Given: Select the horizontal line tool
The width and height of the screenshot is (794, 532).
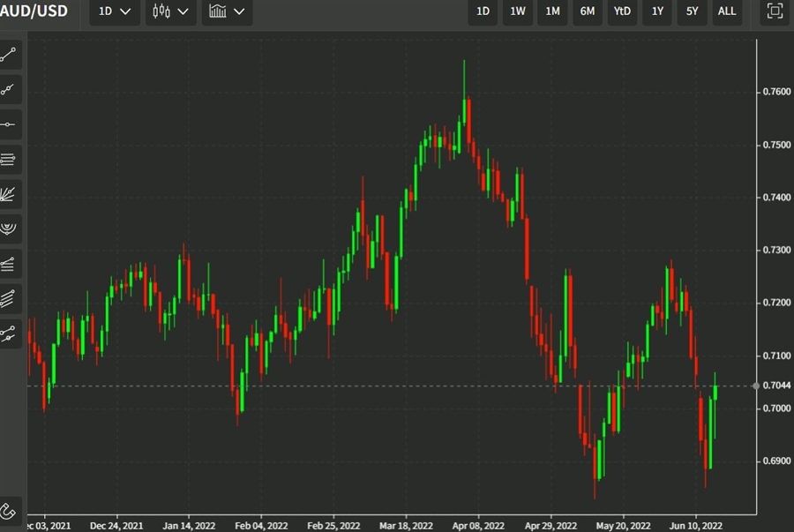Looking at the screenshot, I should pyautogui.click(x=9, y=124).
